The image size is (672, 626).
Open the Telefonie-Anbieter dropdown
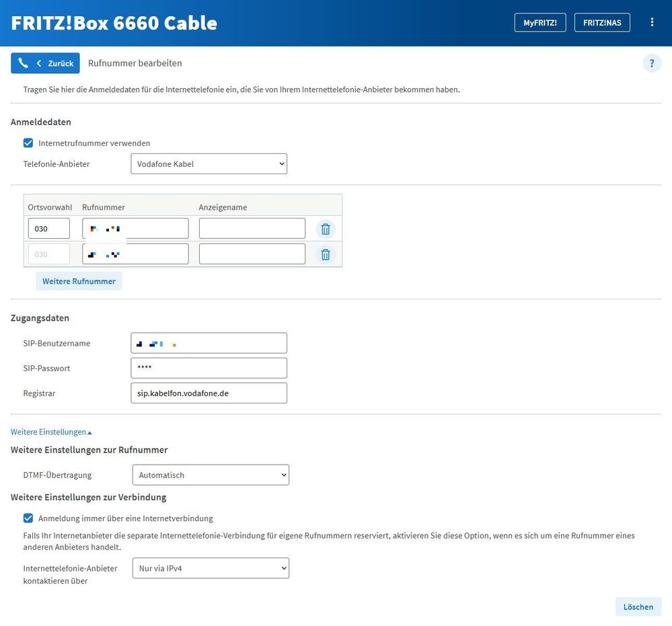209,164
